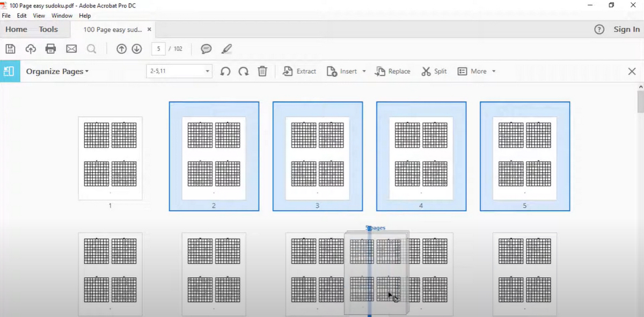The width and height of the screenshot is (644, 317).
Task: Select the Highlight text tool
Action: tap(226, 48)
